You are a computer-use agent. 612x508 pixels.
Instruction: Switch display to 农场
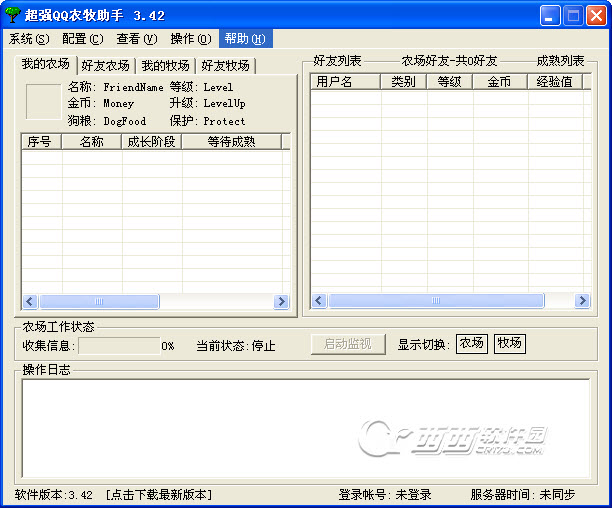click(x=472, y=344)
